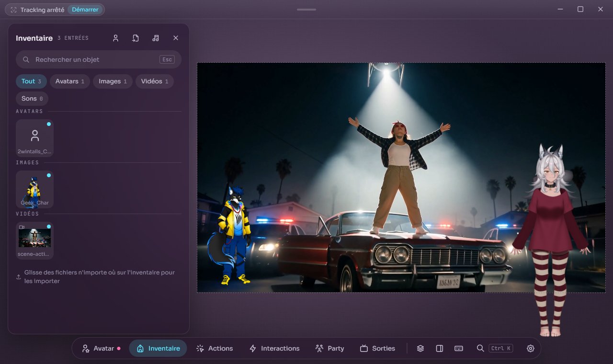Click the tracking status icon at top left

13,10
